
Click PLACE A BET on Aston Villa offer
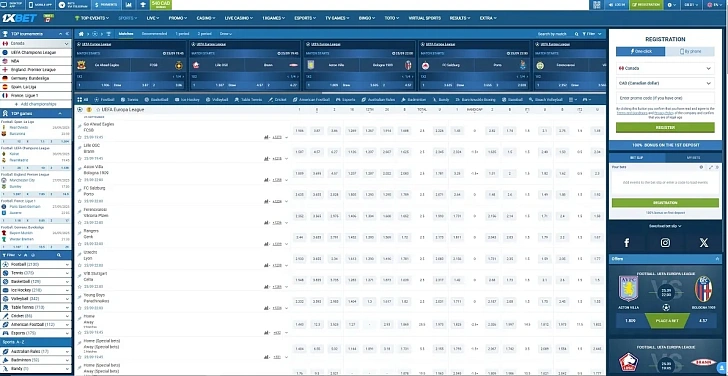pyautogui.click(x=666, y=320)
